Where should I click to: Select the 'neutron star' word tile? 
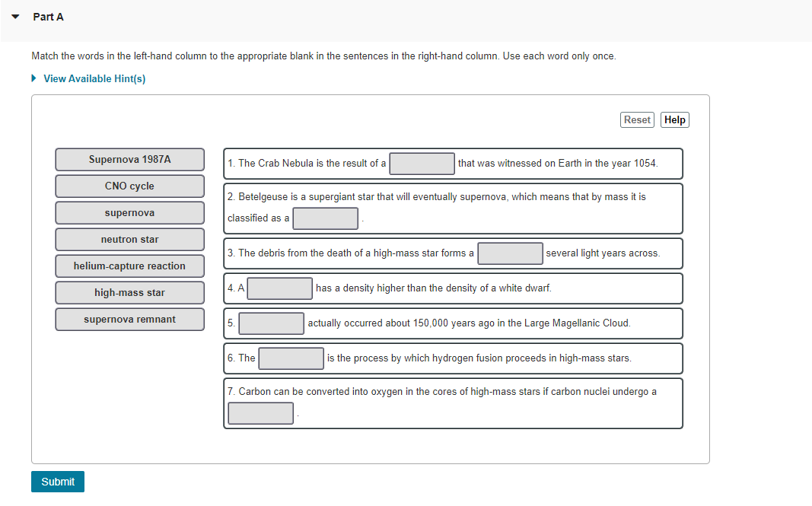pos(129,239)
